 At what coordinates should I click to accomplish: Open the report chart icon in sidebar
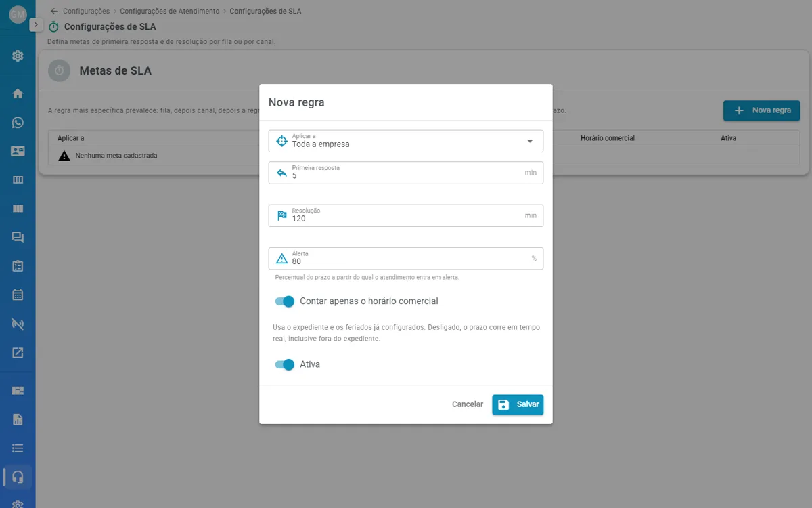click(x=18, y=419)
